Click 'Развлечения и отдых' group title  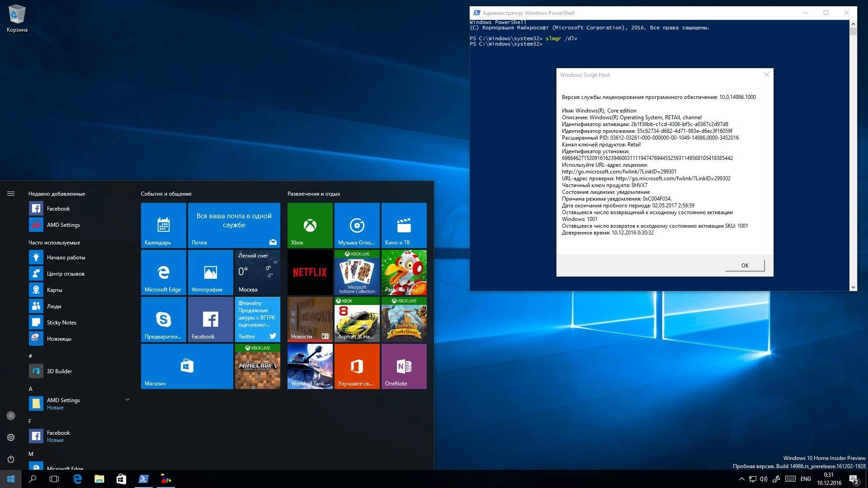coord(314,194)
